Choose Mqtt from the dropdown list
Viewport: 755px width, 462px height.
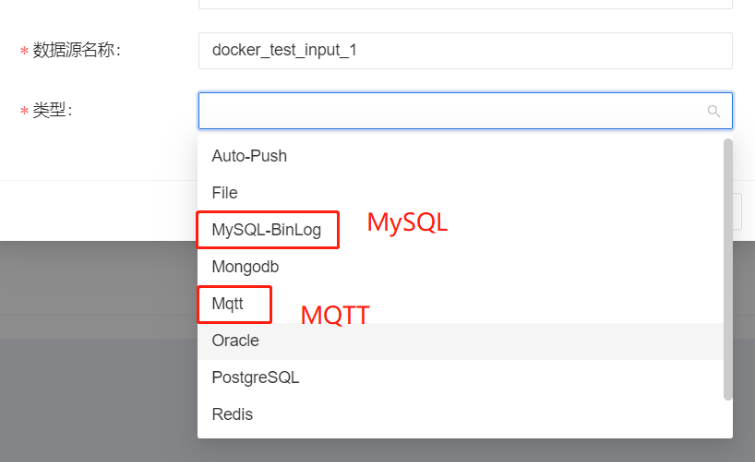click(x=460, y=304)
